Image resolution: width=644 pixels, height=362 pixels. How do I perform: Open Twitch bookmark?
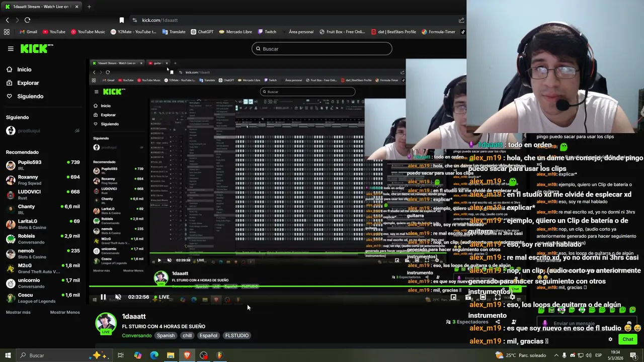coord(267,32)
